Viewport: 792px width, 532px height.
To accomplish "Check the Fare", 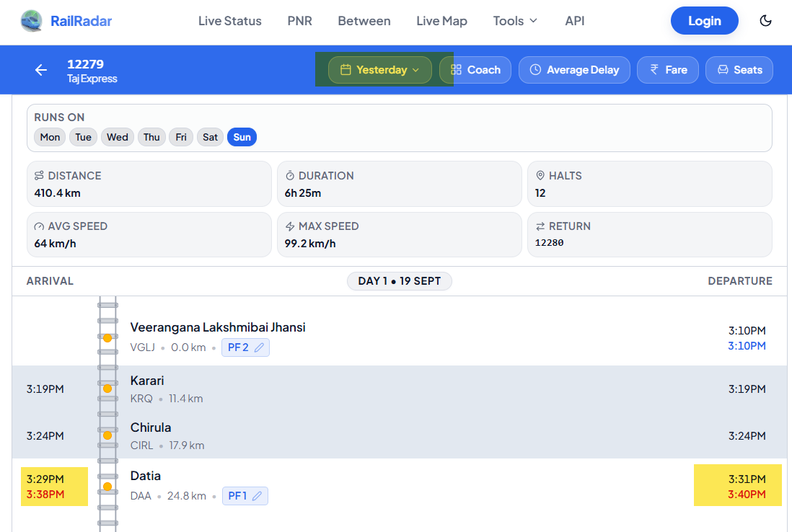I will [668, 70].
